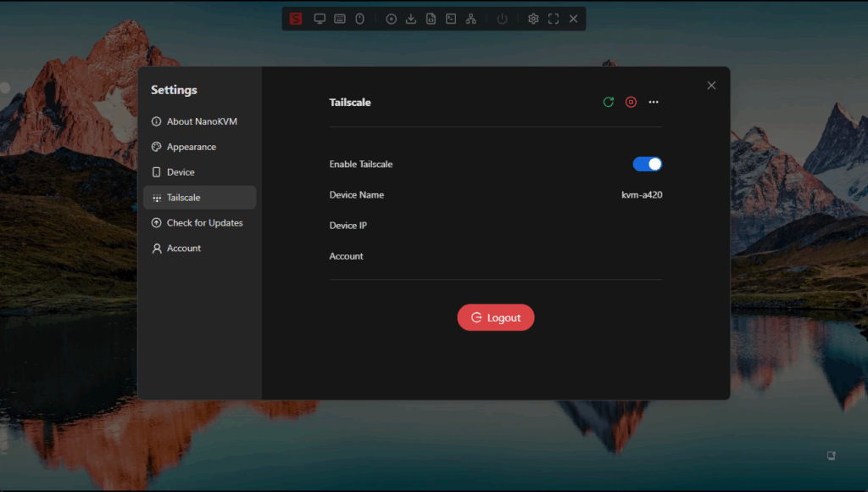Viewport: 868px width, 492px height.
Task: Open the terminal icon in top toolbar
Action: pos(451,19)
